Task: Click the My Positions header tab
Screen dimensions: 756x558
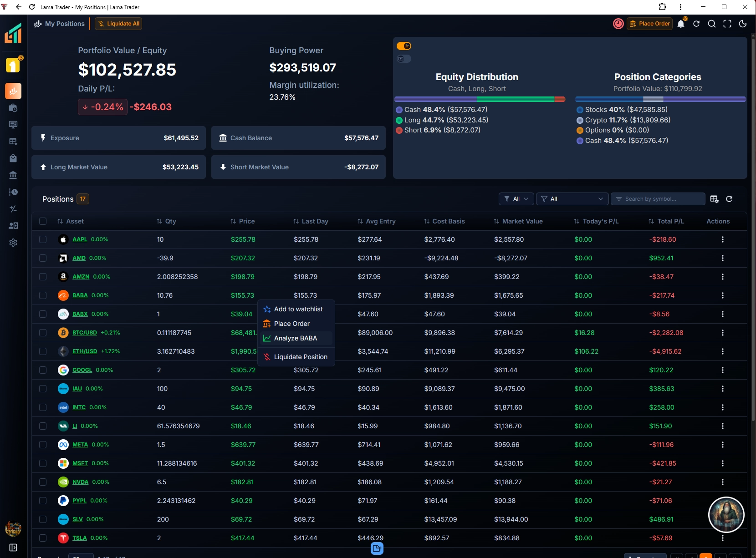Action: (60, 24)
